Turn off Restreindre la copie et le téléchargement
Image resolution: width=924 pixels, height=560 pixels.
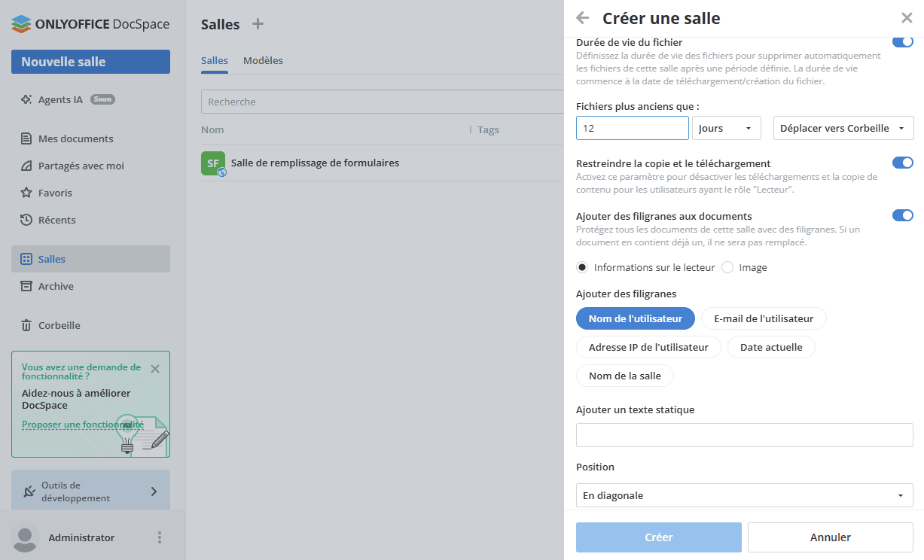point(902,163)
